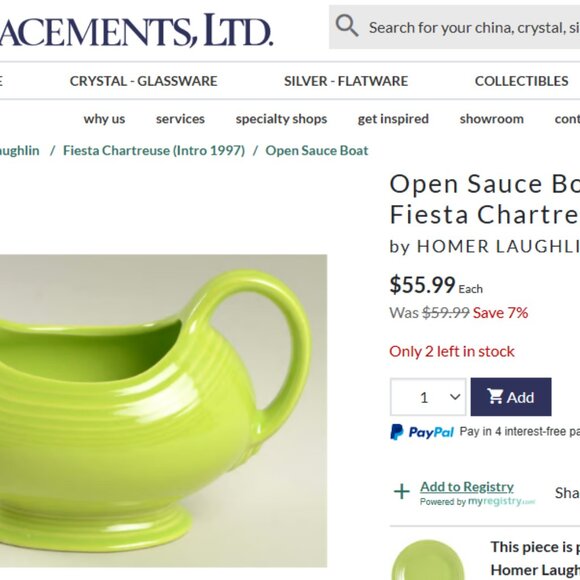Click the quantity dropdown chevron arrow

tap(455, 397)
